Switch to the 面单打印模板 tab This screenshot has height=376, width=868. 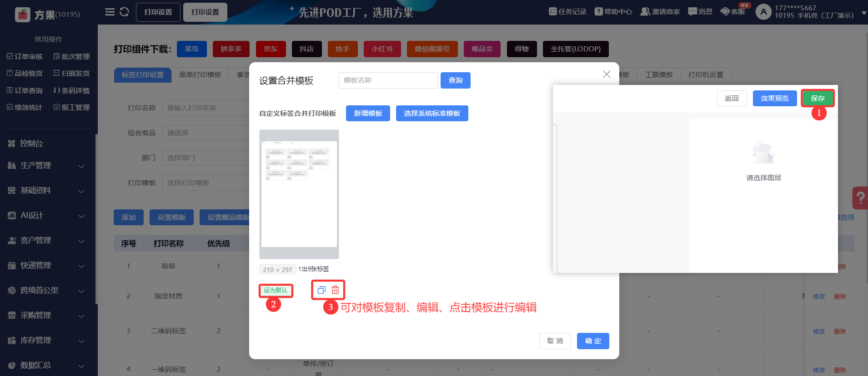pyautogui.click(x=200, y=75)
